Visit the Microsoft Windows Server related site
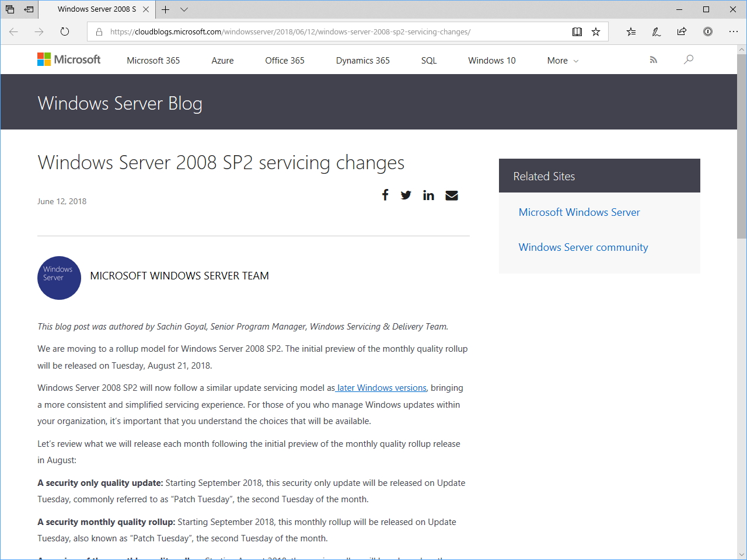Viewport: 747px width, 560px height. tap(579, 212)
